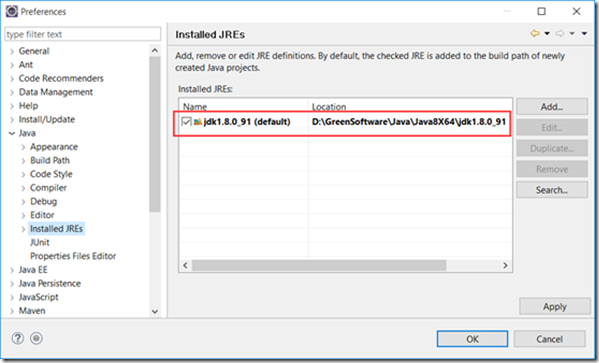Select Data Management in the tree

click(56, 92)
